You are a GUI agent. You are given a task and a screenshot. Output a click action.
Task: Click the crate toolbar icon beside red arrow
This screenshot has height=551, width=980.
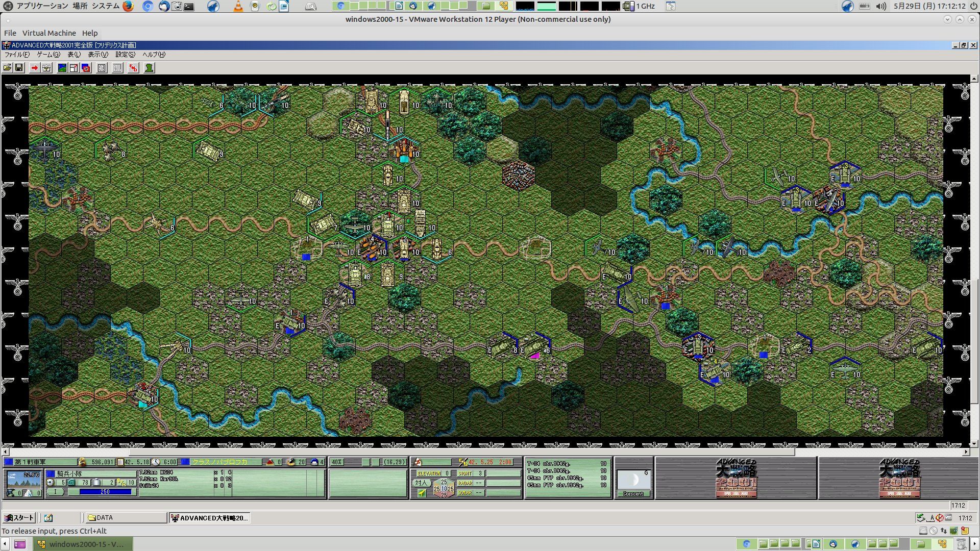pos(46,68)
